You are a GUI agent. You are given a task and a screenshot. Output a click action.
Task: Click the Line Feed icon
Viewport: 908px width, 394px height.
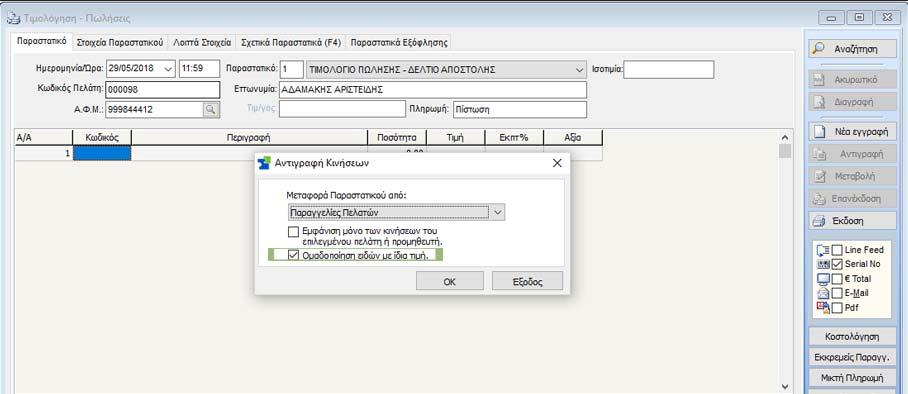(822, 250)
